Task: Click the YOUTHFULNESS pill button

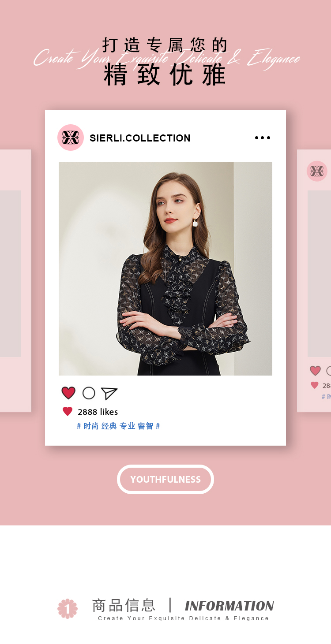Action: 165,479
